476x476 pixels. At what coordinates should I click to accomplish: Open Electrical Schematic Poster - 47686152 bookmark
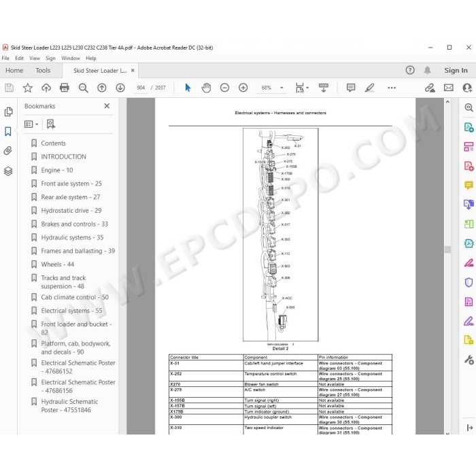click(78, 367)
